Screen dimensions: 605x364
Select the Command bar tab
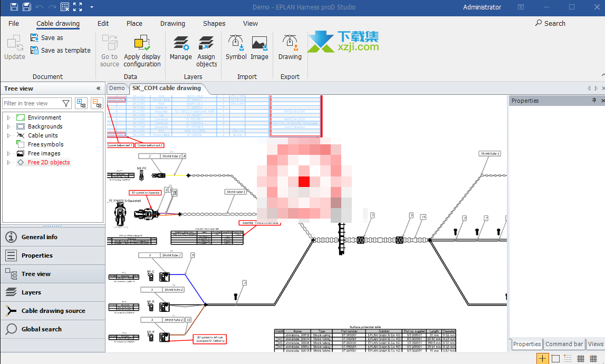[564, 344]
